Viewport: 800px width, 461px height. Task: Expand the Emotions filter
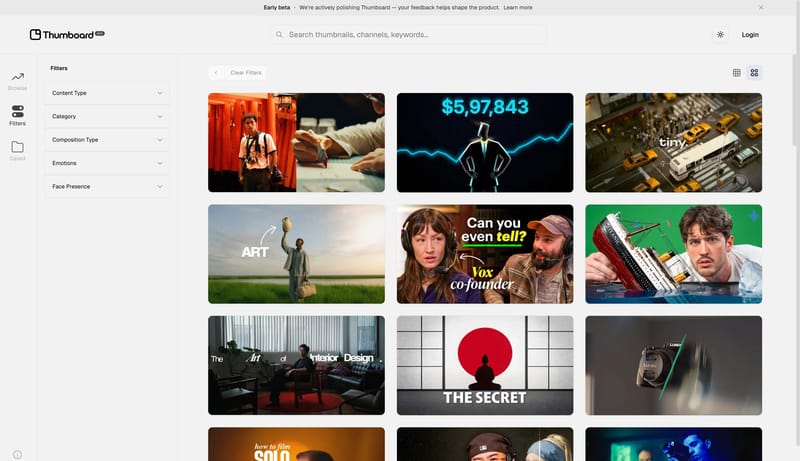pos(107,163)
